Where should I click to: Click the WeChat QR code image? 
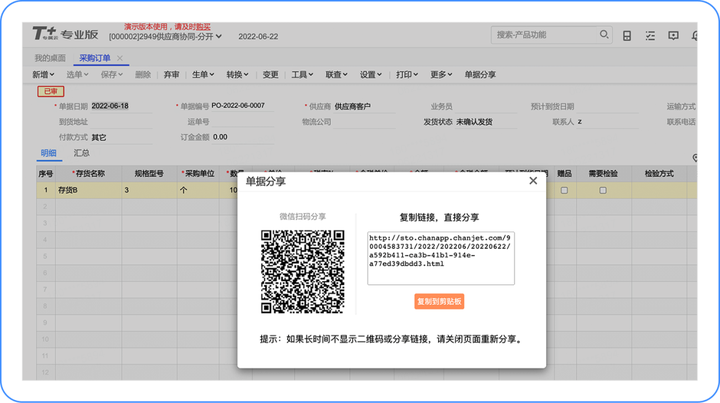303,272
